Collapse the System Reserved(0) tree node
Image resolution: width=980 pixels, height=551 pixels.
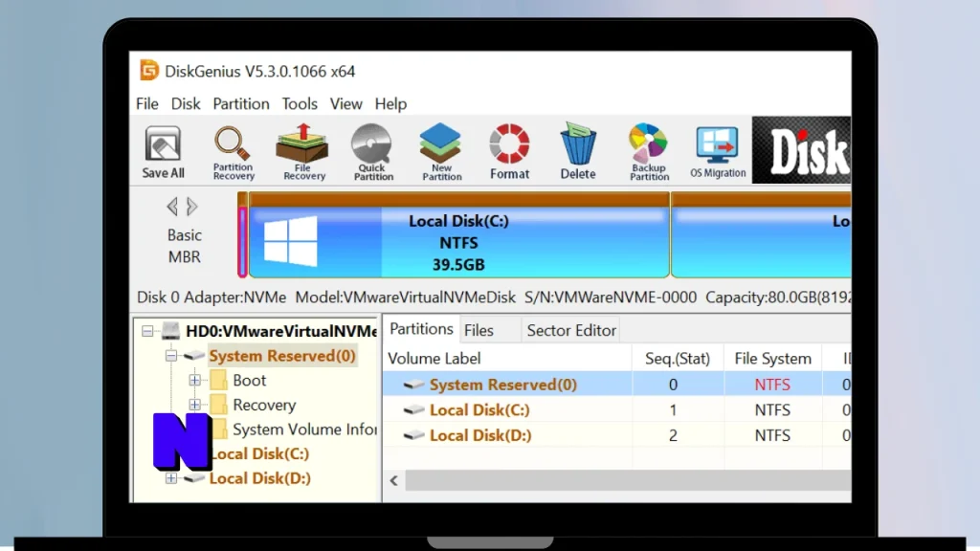(x=170, y=356)
